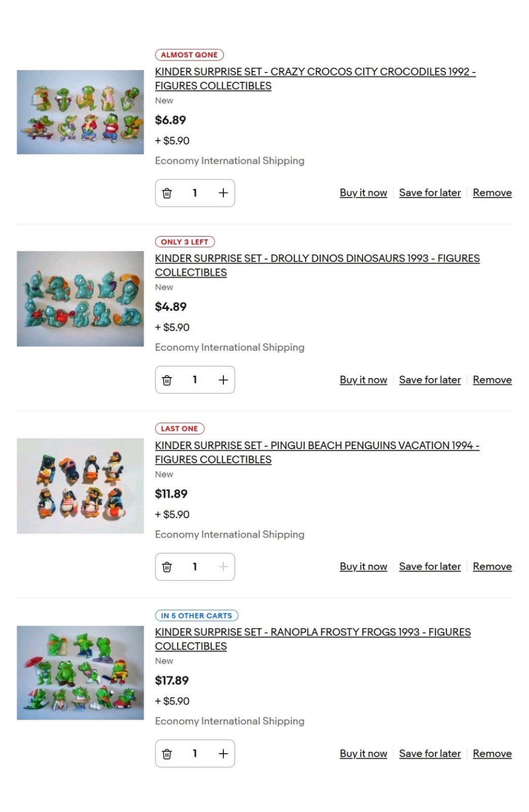Viewport: 529px width, 812px height.
Task: Add one more Drolly Dinos set
Action: (x=223, y=380)
